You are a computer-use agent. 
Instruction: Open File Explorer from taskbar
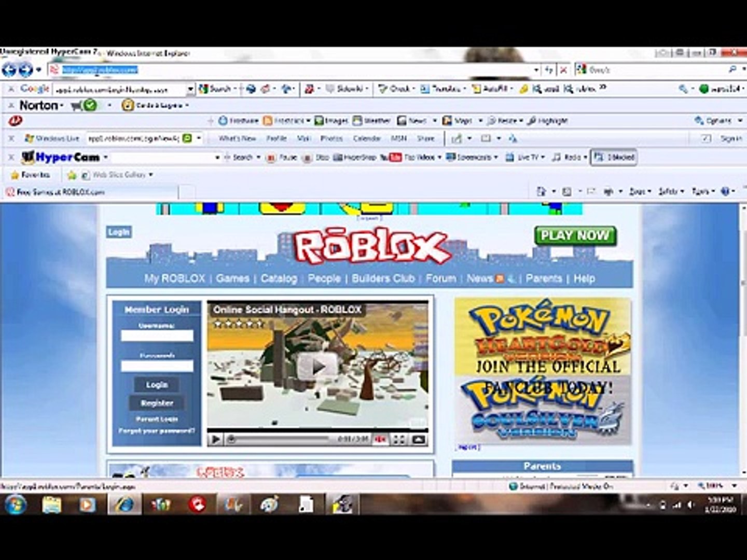51,503
